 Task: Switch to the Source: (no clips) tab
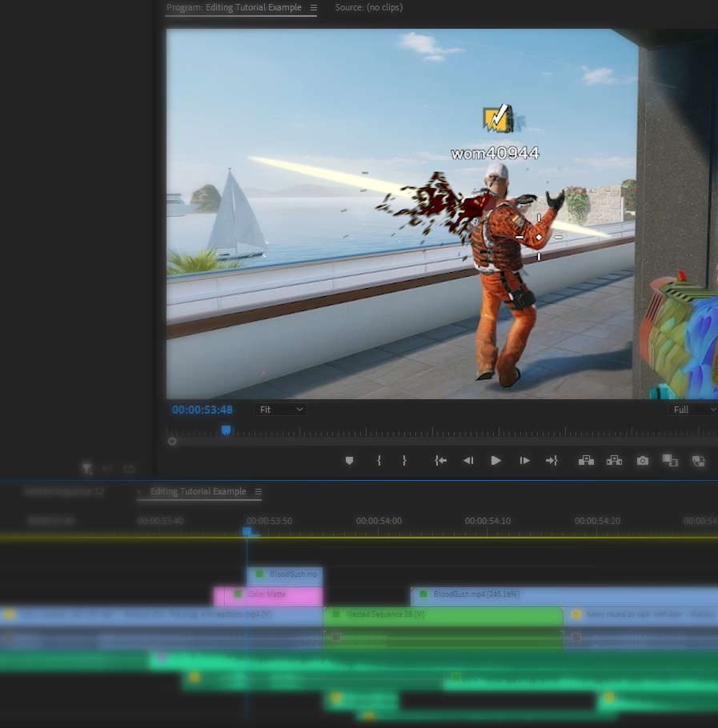tap(369, 7)
